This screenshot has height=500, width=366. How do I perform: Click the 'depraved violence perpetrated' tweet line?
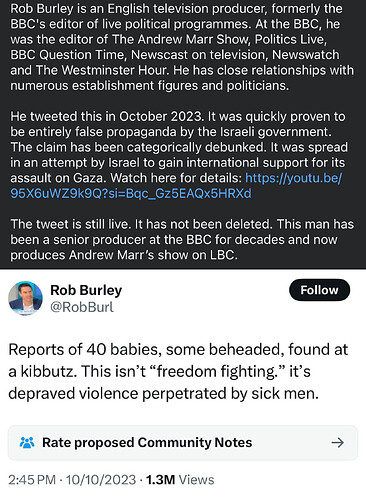pos(163,393)
